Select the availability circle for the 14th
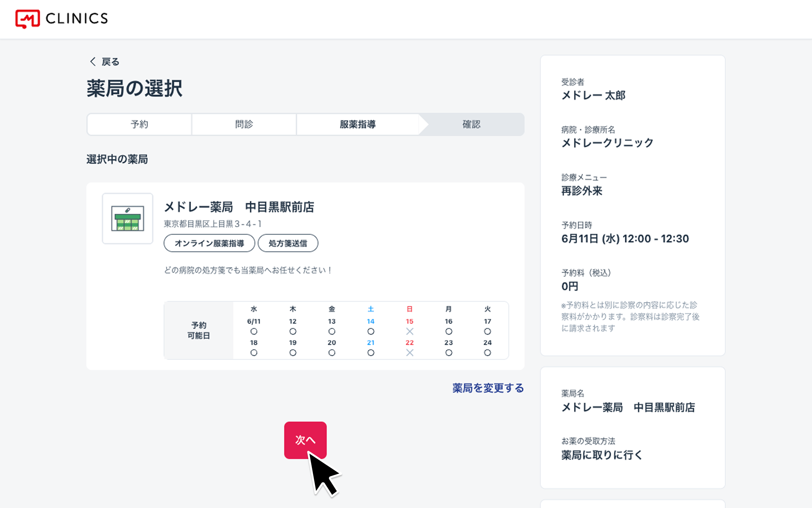The image size is (812, 508). pyautogui.click(x=371, y=332)
